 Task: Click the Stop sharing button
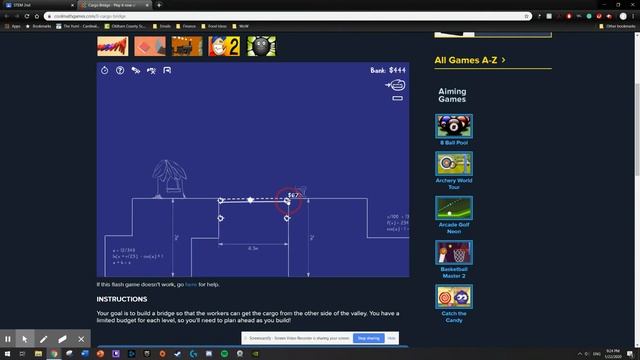[x=369, y=338]
